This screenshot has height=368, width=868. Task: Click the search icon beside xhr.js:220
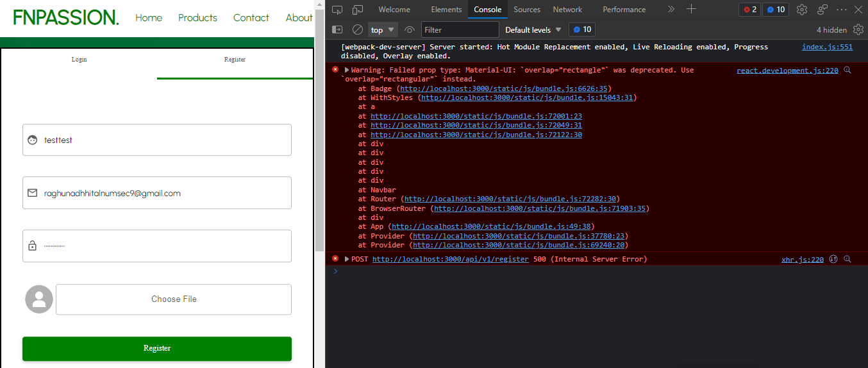click(x=847, y=259)
